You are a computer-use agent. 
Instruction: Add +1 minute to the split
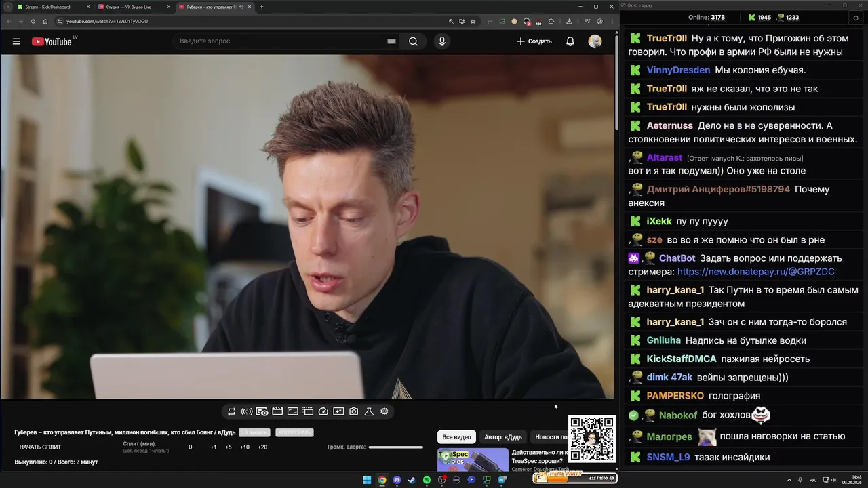point(214,447)
